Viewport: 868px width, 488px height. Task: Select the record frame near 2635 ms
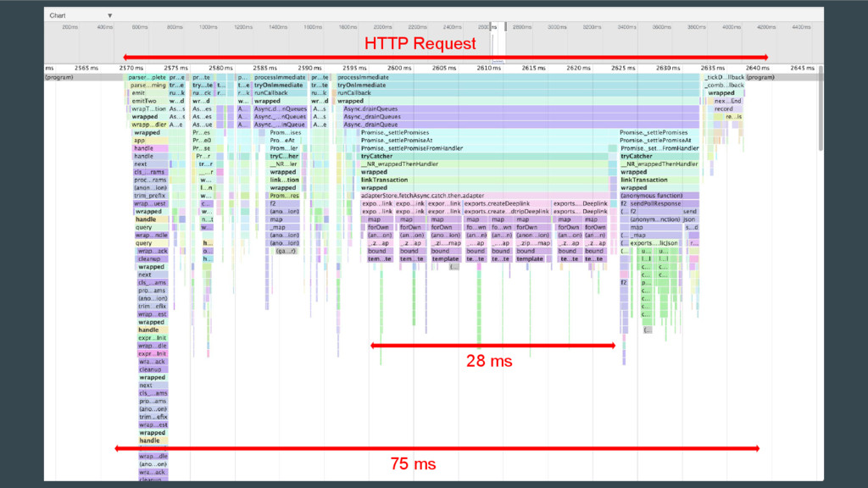point(723,109)
